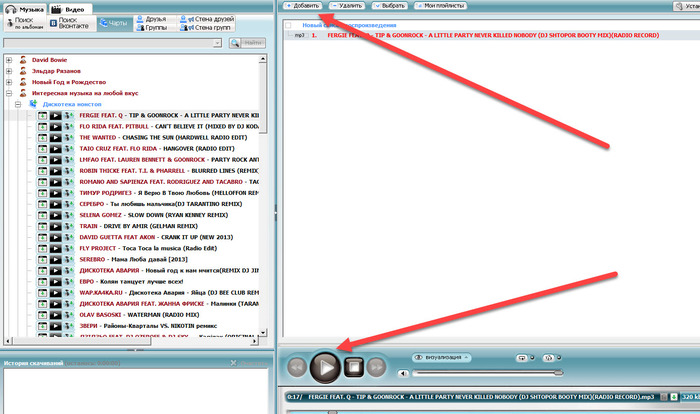Open the search combo box dropdown
The width and height of the screenshot is (700, 414).
(220, 43)
